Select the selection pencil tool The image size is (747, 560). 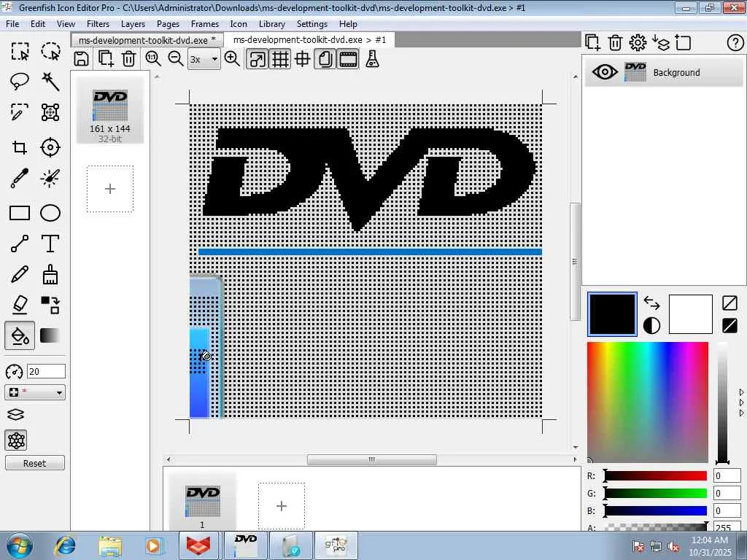(20, 112)
